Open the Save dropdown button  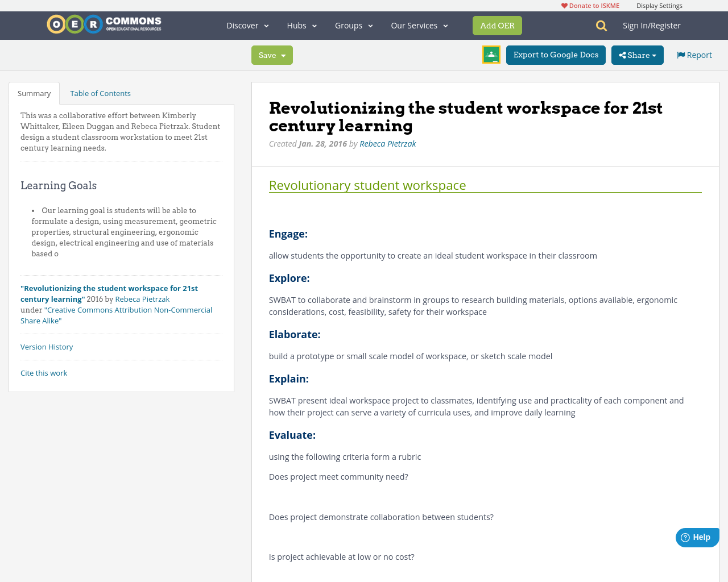(272, 55)
